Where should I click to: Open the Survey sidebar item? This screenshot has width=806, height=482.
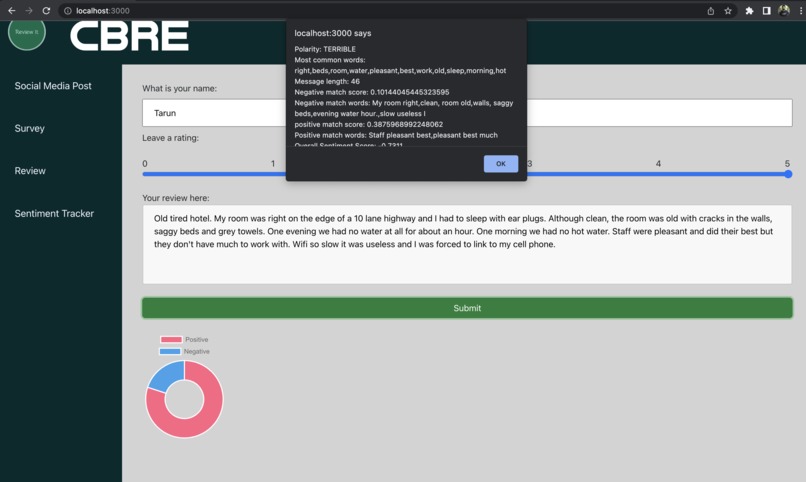(29, 128)
